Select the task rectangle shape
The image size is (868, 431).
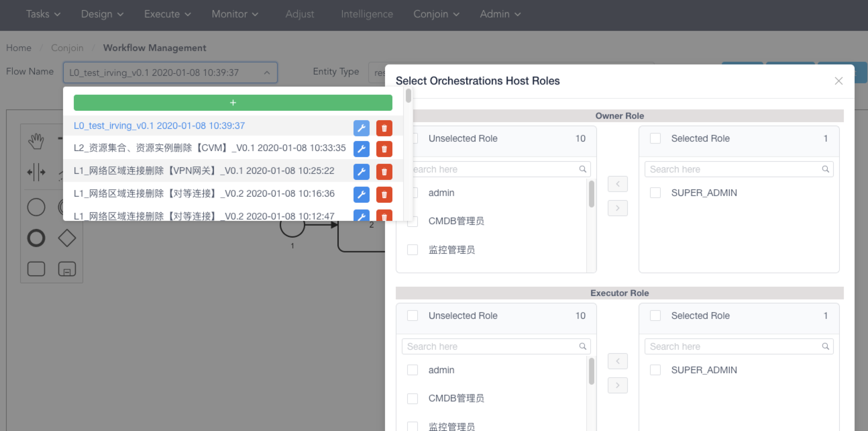36,269
